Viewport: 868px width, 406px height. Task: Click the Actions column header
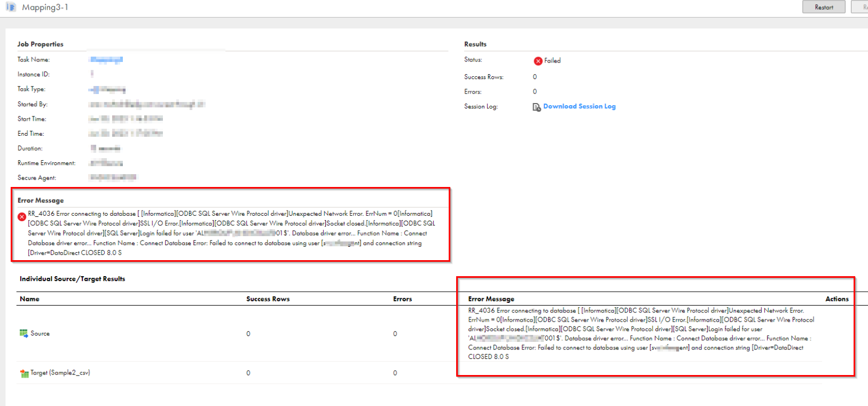pos(836,299)
